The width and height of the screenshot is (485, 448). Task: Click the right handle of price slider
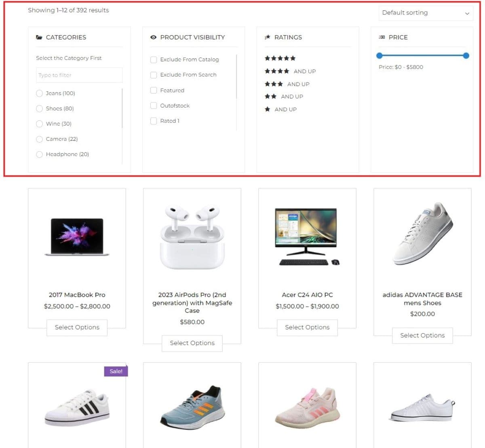pos(466,55)
